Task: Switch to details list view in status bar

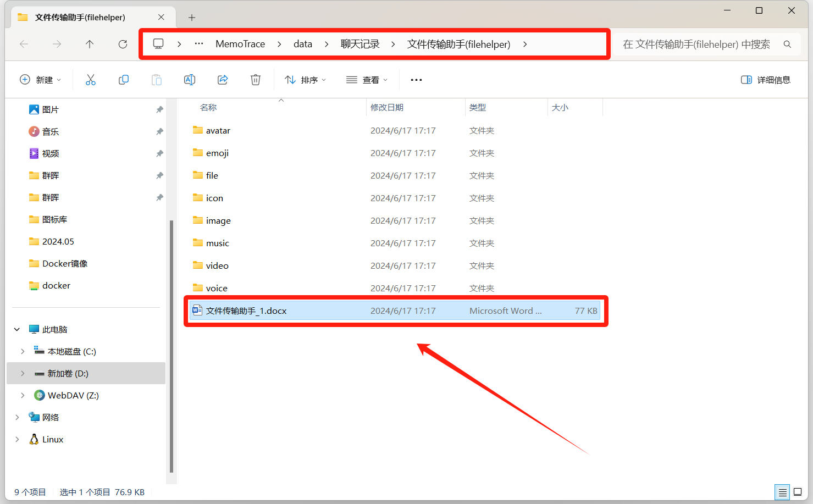Action: (x=782, y=492)
